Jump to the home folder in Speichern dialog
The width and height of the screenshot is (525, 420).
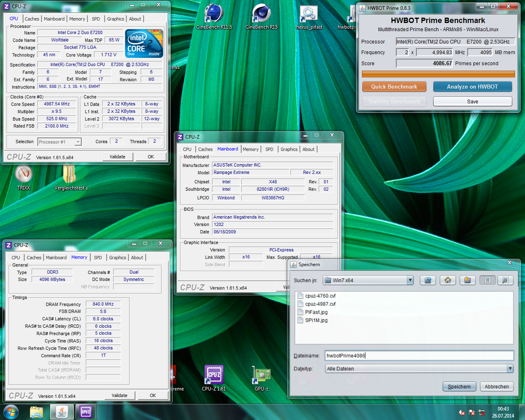(448, 280)
